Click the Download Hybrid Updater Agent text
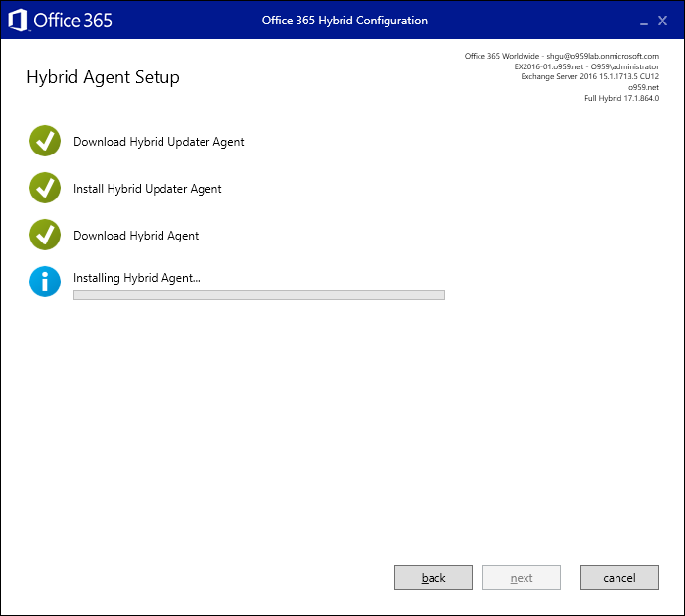This screenshot has height=616, width=685. pyautogui.click(x=159, y=142)
